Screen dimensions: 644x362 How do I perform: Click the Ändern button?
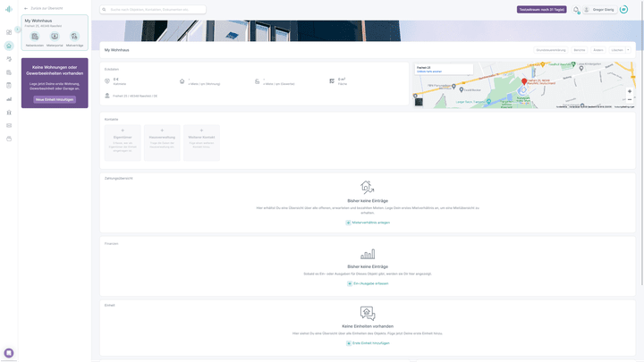pyautogui.click(x=598, y=50)
